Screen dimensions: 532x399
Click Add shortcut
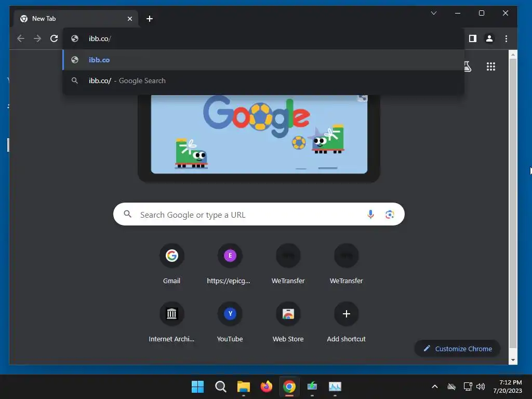click(x=347, y=323)
